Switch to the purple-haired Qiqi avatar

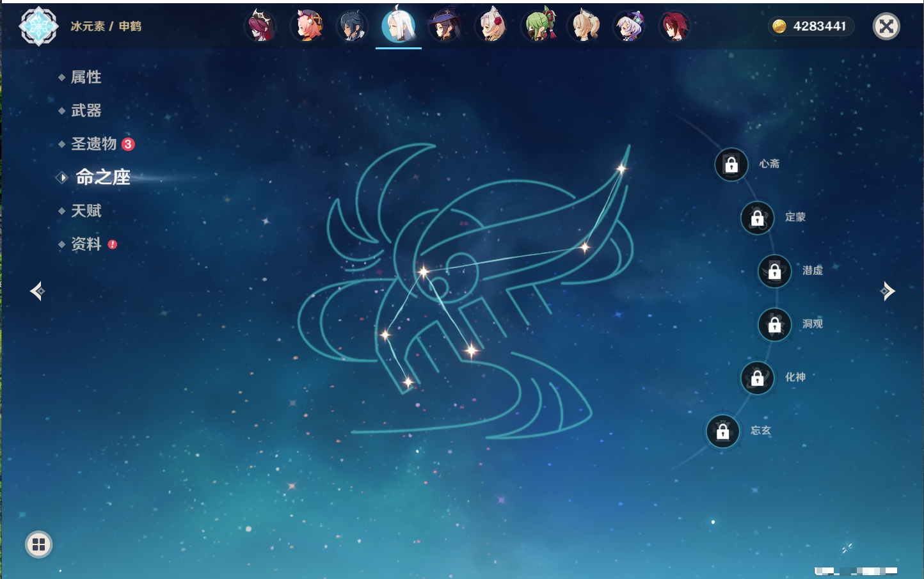630,26
